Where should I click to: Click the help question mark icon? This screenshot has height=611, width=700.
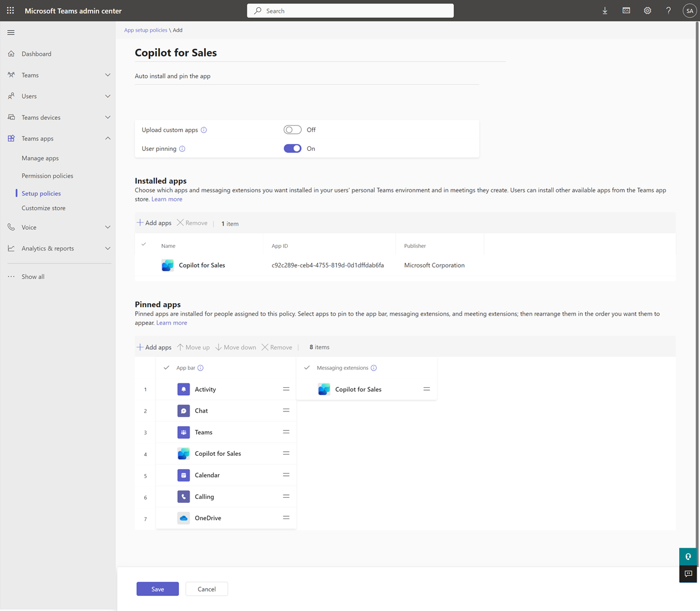point(668,10)
